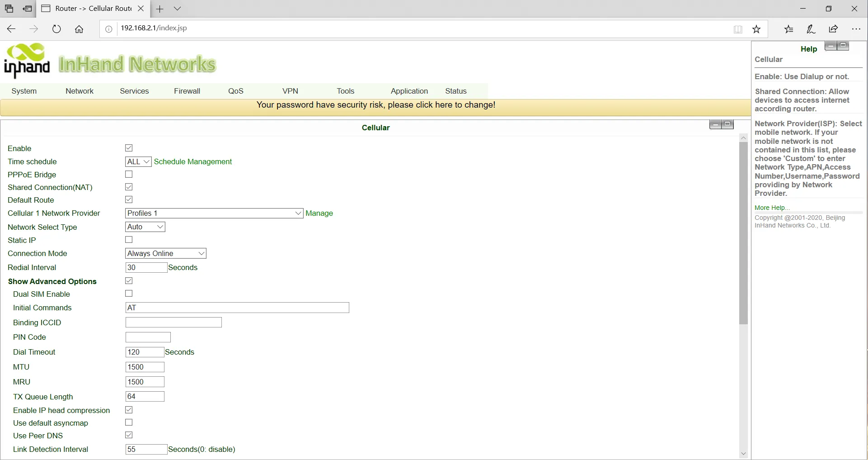Click the Redial Interval input field
Image resolution: width=868 pixels, height=460 pixels.
tap(146, 267)
